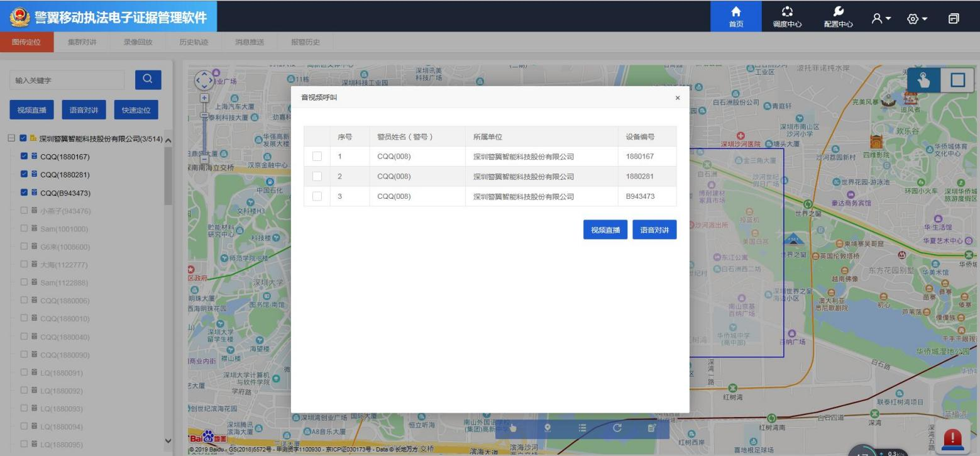Viewport: 980px width, 456px height.
Task: Check row 1 checkbox for device 1880167
Action: pos(317,157)
